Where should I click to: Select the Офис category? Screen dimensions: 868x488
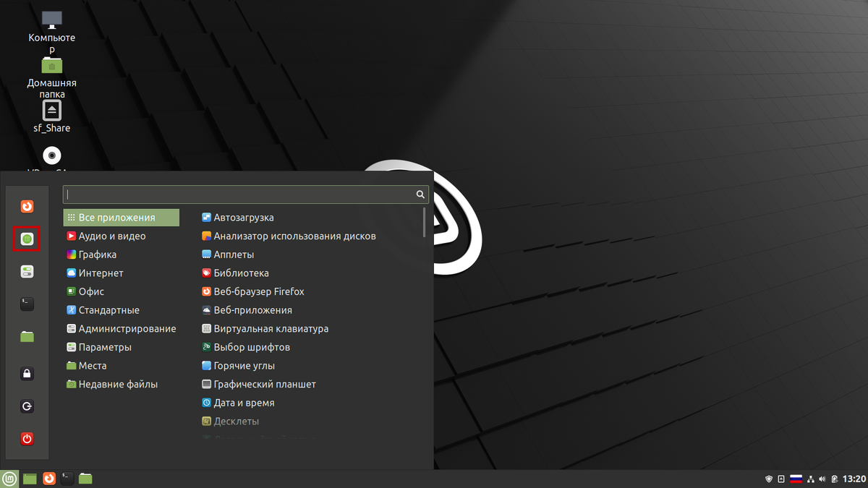tap(122, 291)
